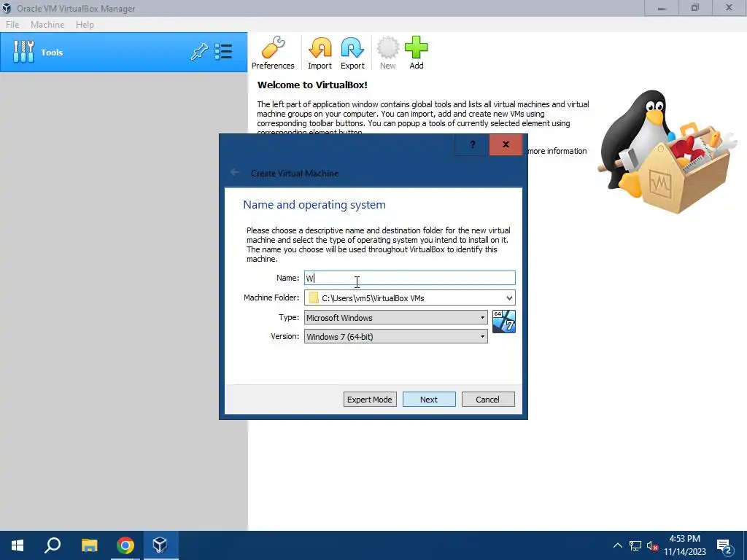Click the Windows 7 64-bit OS icon
Viewport: 747px width, 560px height.
[503, 322]
